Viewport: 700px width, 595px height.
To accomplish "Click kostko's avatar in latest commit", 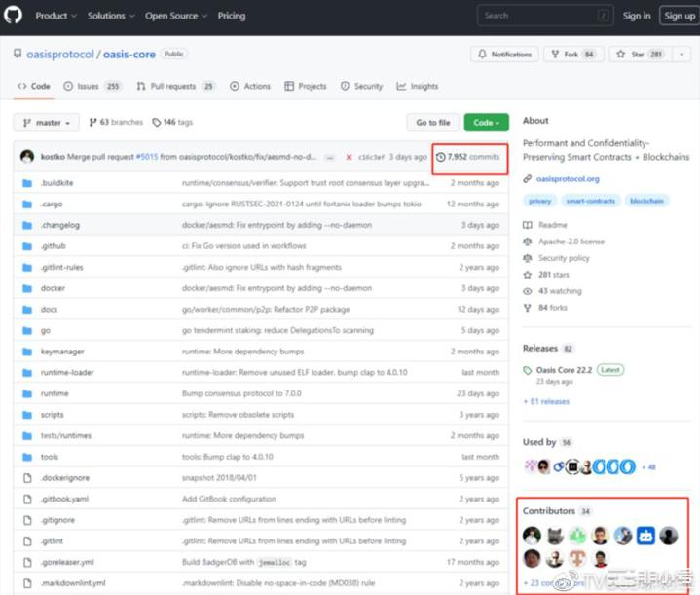I will 27,157.
